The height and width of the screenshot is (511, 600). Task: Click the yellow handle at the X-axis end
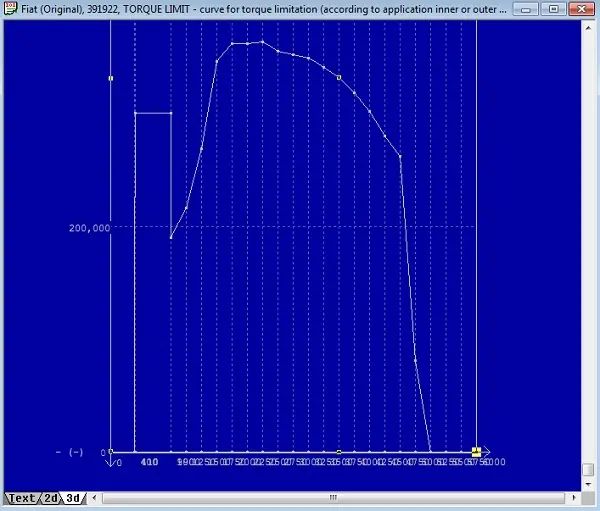point(476,451)
